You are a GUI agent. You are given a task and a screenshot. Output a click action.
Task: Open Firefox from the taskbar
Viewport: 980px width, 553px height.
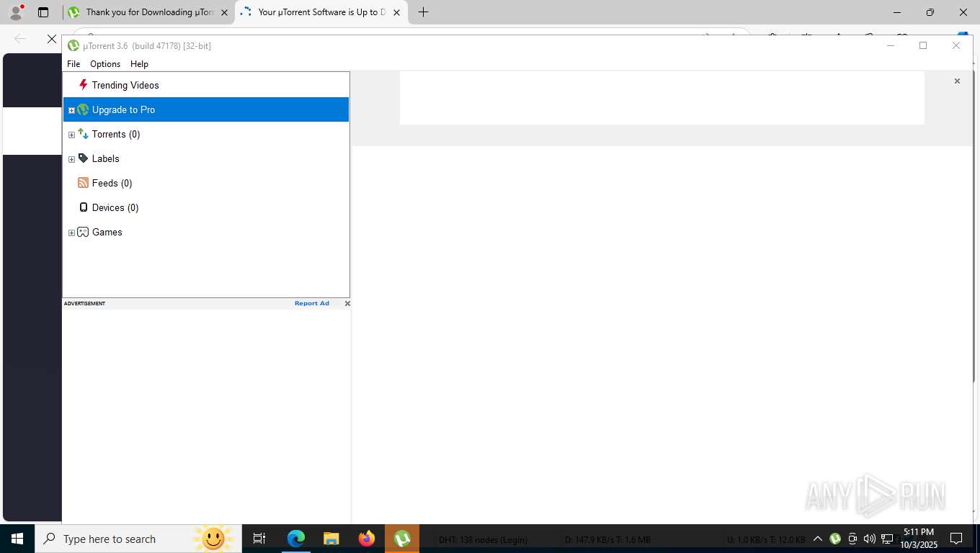click(367, 539)
